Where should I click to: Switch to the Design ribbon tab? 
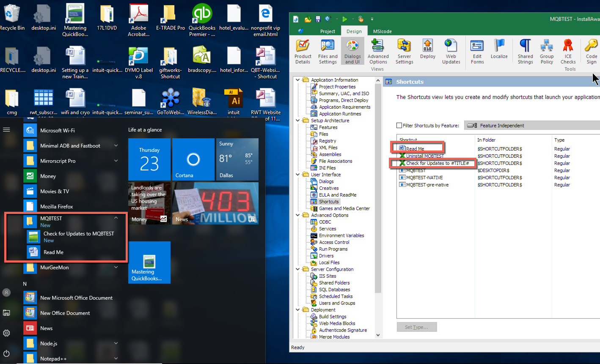[x=354, y=31]
